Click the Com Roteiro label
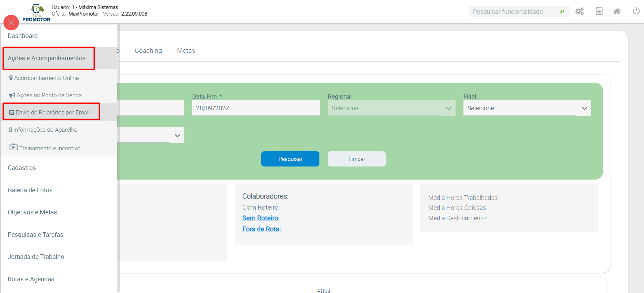Image resolution: width=644 pixels, height=293 pixels. pyautogui.click(x=261, y=208)
